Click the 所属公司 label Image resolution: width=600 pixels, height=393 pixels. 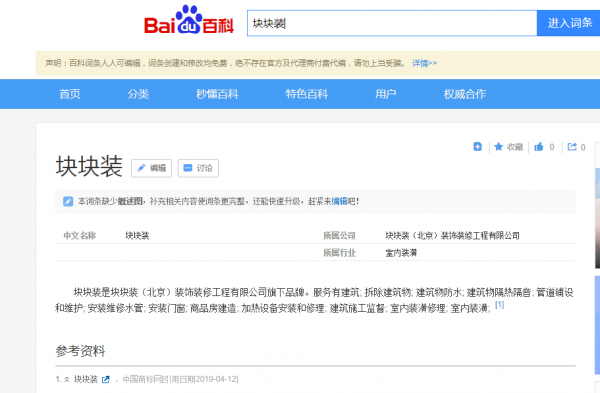point(339,236)
